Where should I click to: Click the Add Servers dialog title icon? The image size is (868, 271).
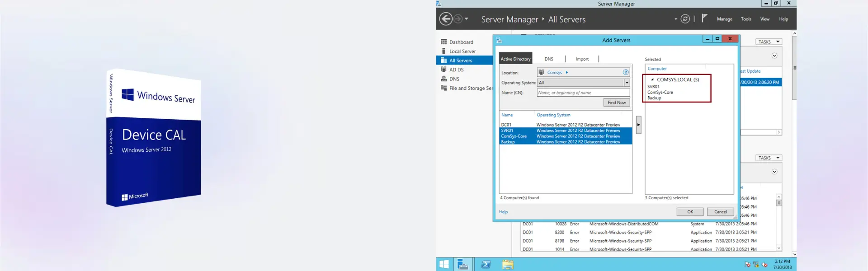pos(499,40)
